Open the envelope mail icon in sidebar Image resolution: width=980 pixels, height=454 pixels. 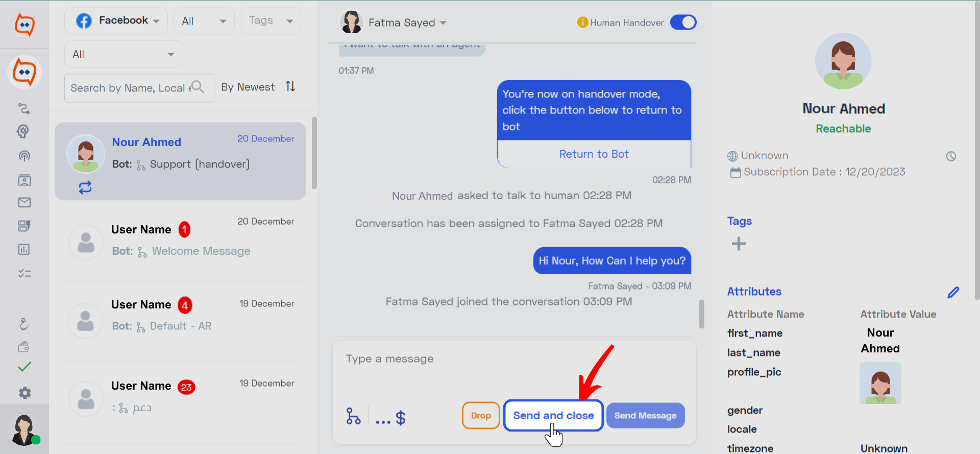tap(24, 203)
